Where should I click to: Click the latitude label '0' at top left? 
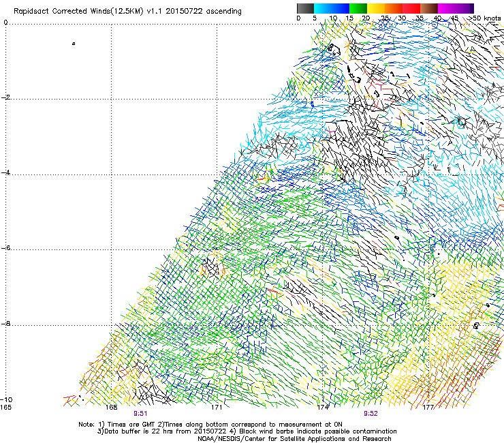(x=5, y=22)
